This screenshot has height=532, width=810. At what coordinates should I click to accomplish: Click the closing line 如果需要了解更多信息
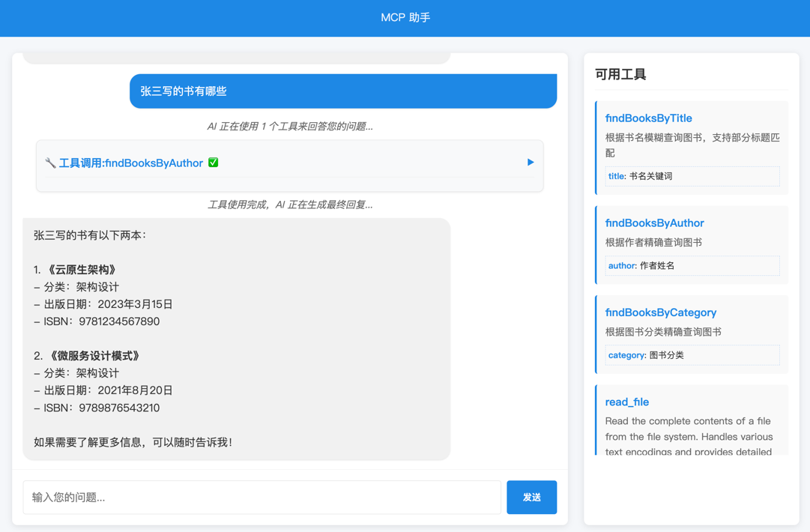pyautogui.click(x=133, y=442)
